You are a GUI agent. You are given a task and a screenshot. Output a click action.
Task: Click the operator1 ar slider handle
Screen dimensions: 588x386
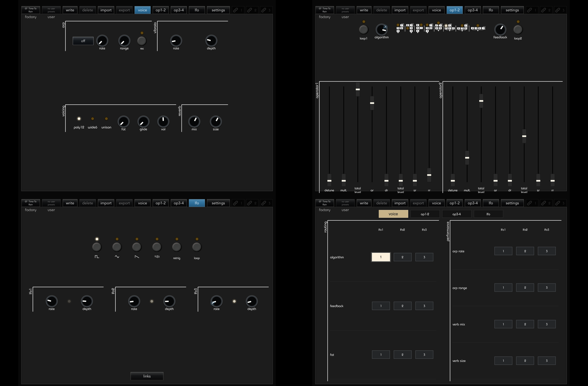(372, 103)
